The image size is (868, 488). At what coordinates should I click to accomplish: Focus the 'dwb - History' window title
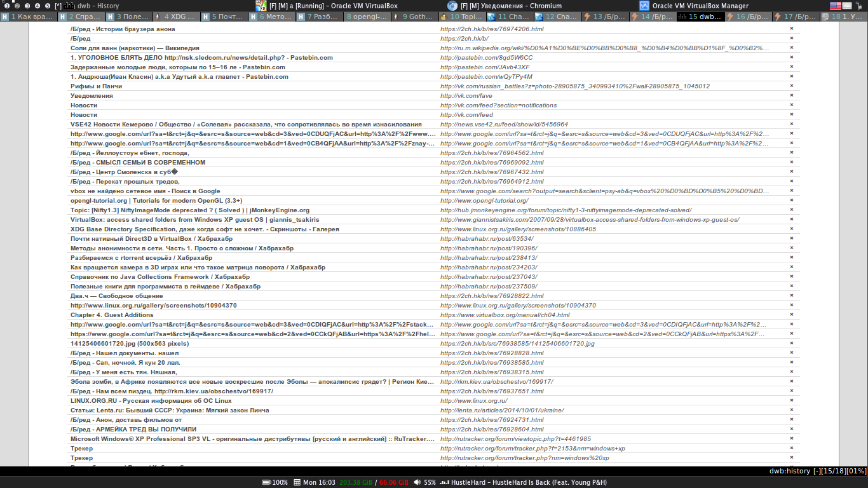pyautogui.click(x=98, y=6)
